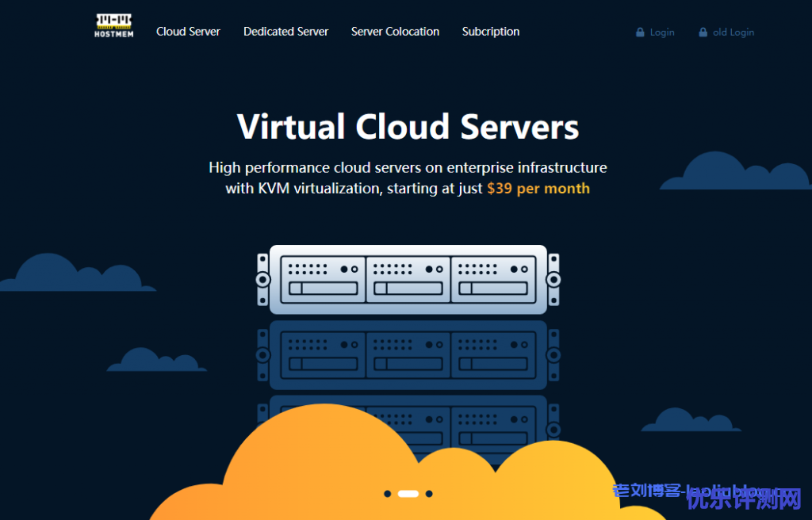Click the lock icon beside old Login
812x520 pixels.
703,32
